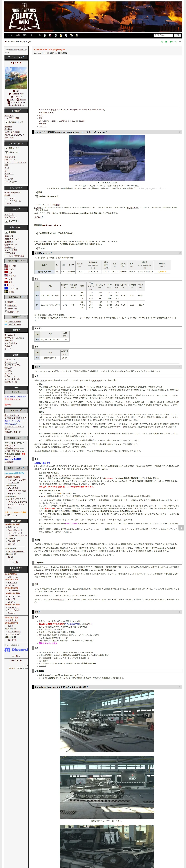The width and height of the screenshot is (186, 868).
Task: Open the 公式動画 external link
Action: [38, 217]
